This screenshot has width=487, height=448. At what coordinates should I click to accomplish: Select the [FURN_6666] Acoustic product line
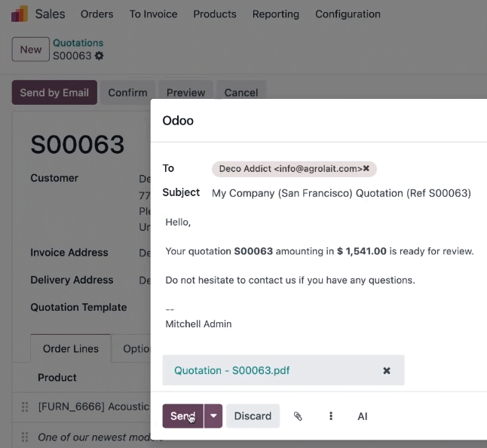click(x=93, y=407)
